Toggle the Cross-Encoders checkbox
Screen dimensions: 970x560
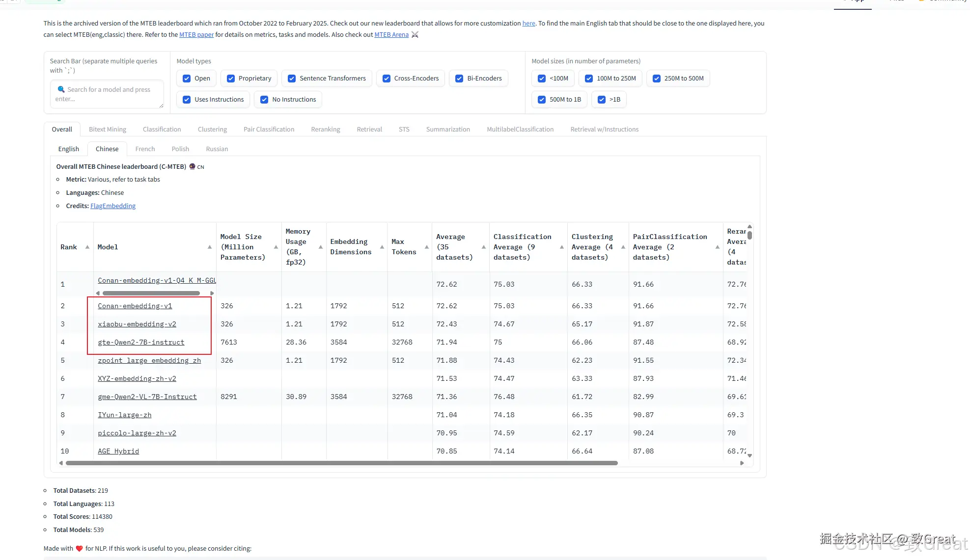tap(386, 79)
